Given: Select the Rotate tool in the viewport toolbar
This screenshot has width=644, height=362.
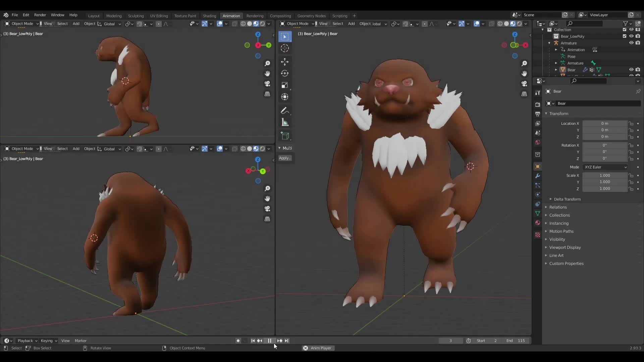Looking at the screenshot, I should pos(285,73).
